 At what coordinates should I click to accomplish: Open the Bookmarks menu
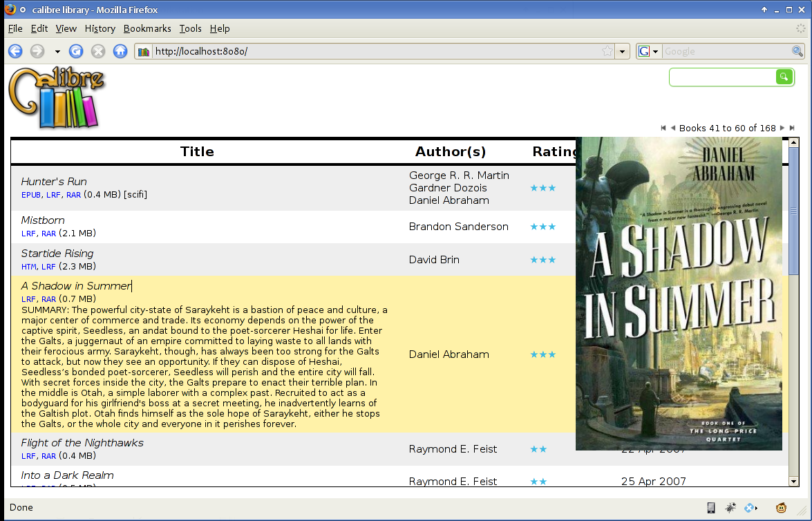click(147, 28)
